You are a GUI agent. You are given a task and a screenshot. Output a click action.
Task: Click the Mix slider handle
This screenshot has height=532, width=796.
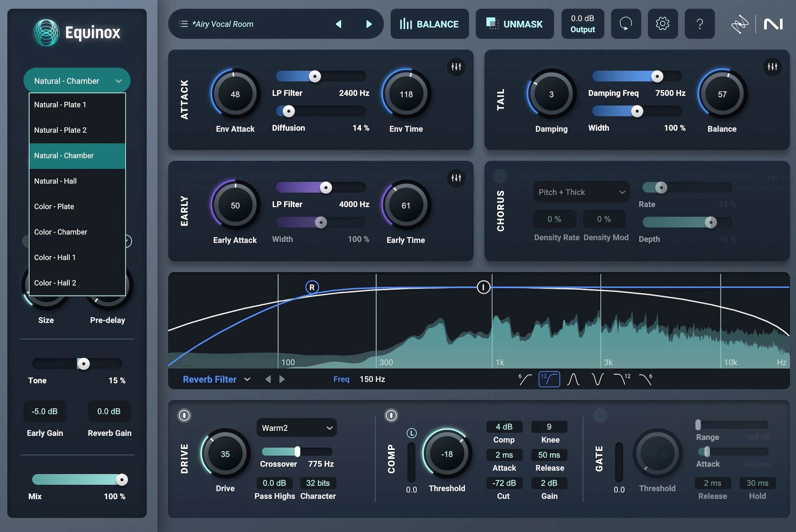coord(121,480)
